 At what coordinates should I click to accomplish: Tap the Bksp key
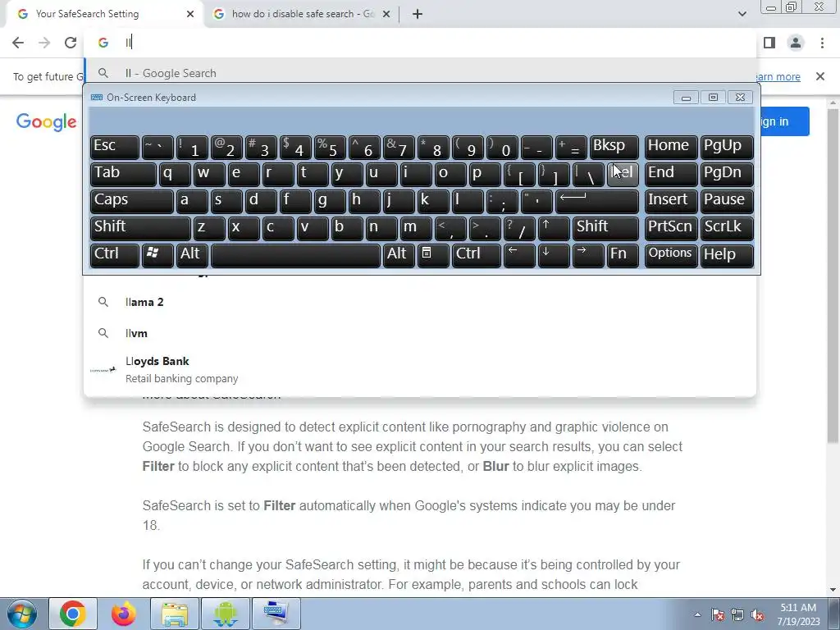614,146
